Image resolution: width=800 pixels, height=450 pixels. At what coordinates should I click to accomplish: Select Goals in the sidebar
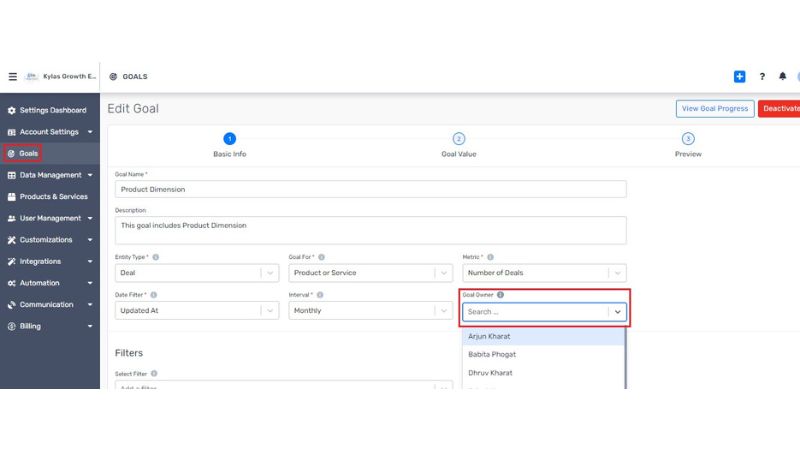28,153
